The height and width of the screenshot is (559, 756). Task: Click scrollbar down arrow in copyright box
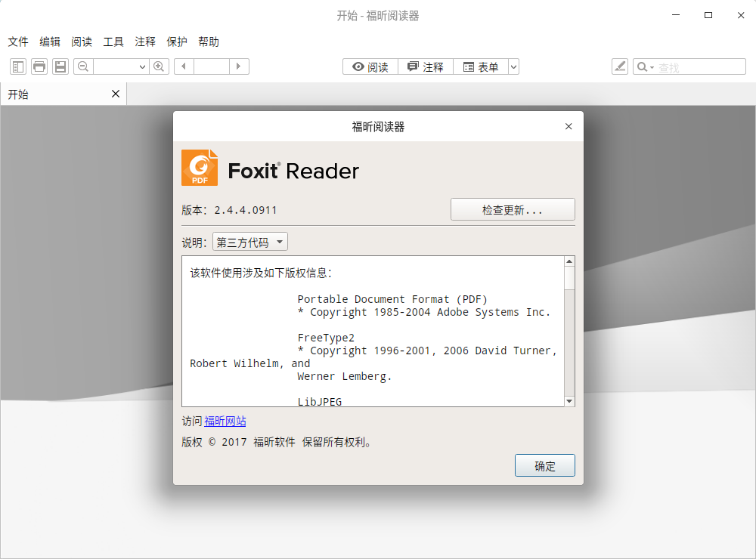(x=569, y=401)
